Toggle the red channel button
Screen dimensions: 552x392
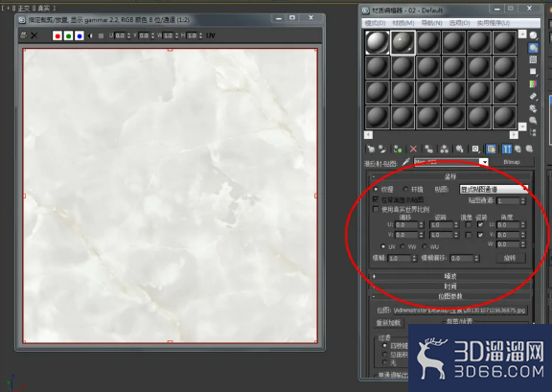[x=57, y=35]
